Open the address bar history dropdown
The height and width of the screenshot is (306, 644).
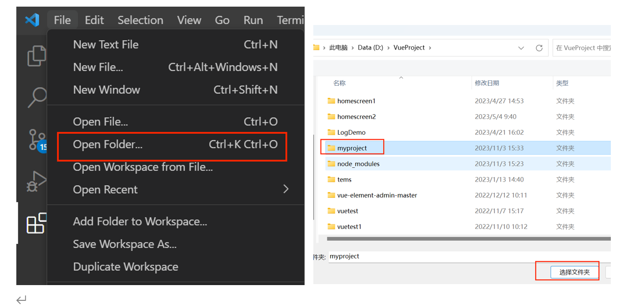[x=521, y=48]
